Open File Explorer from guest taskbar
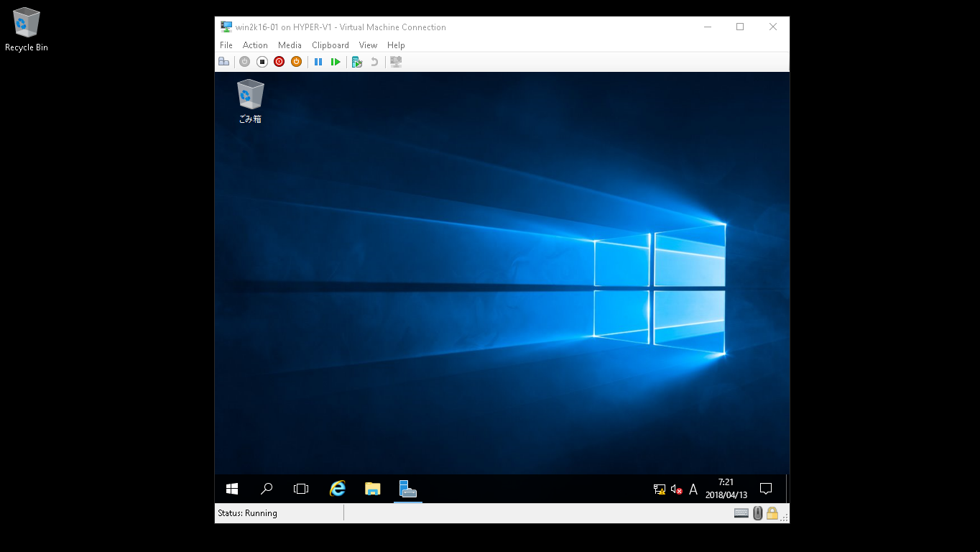Screen dimensions: 980x552 [x=372, y=489]
